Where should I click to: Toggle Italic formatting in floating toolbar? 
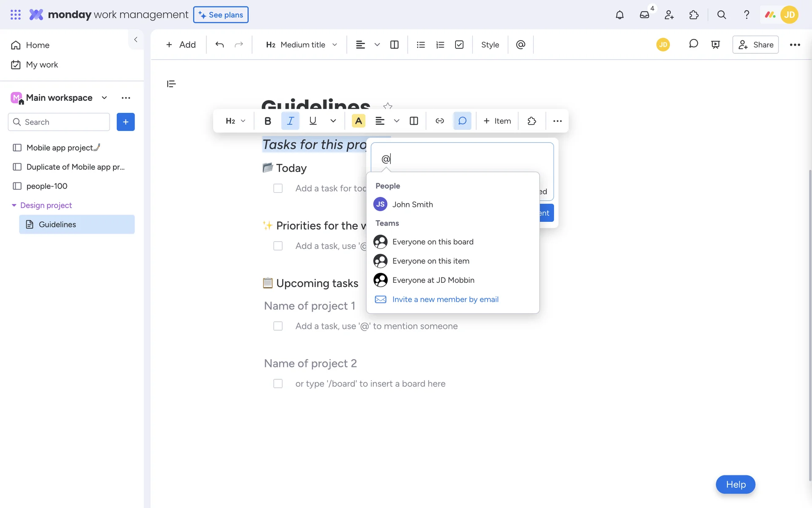pyautogui.click(x=290, y=121)
